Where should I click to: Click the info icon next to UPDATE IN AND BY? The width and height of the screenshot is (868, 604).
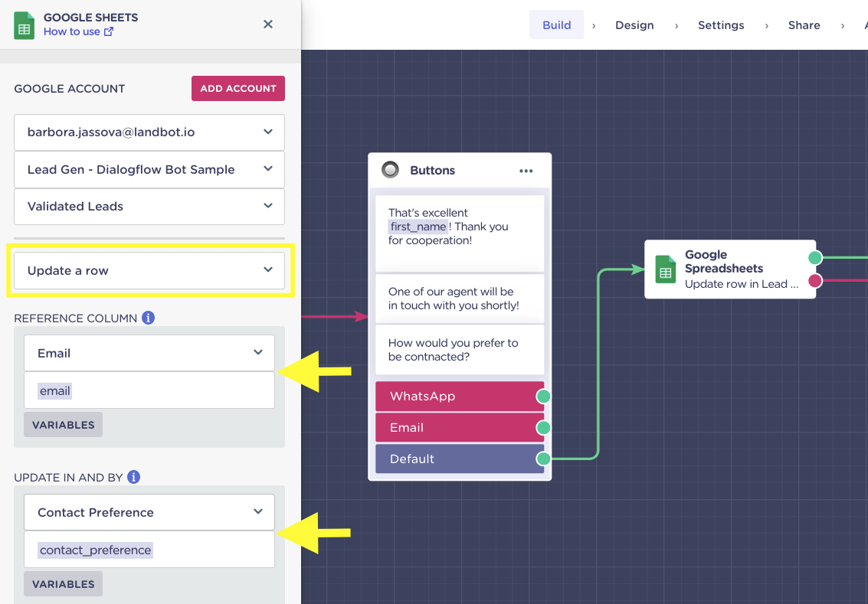(133, 477)
